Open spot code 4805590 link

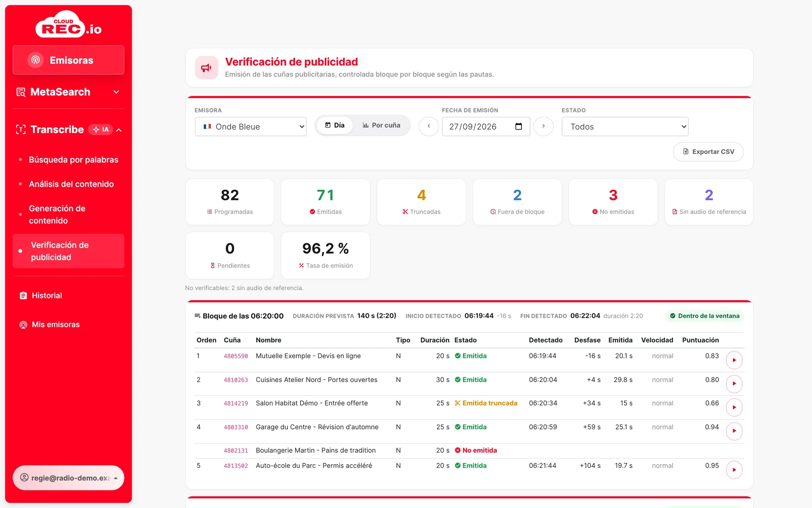coord(236,356)
